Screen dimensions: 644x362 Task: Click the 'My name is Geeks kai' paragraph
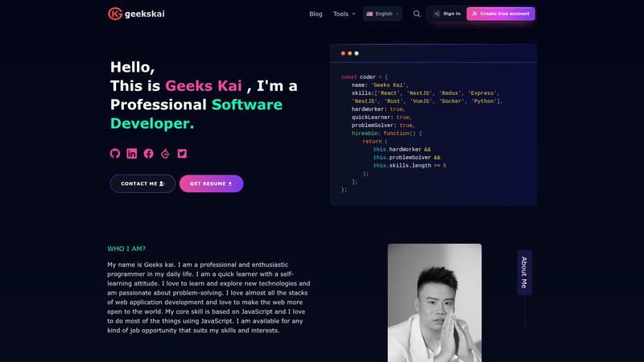coord(208,298)
